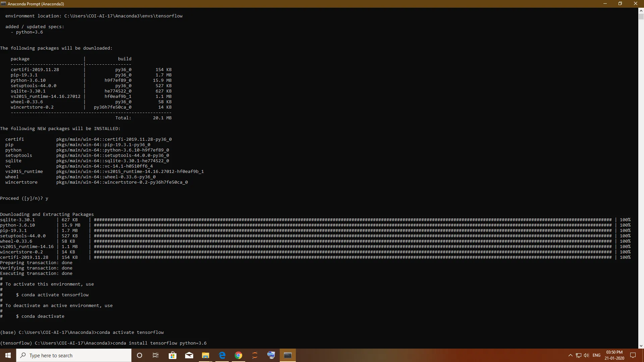Open Anaconda Prompt title bar system menu
The height and width of the screenshot is (362, 644).
[x=3, y=4]
